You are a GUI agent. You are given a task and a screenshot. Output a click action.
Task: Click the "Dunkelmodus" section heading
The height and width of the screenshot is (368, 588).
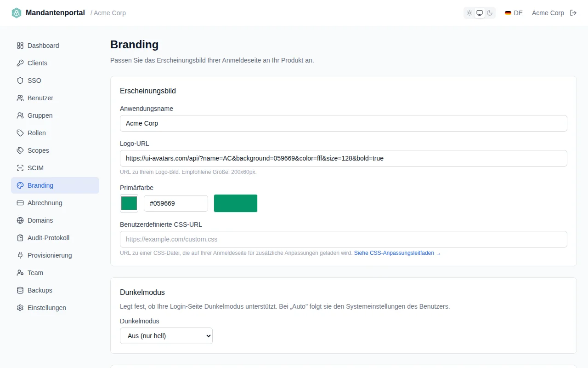pos(142,292)
